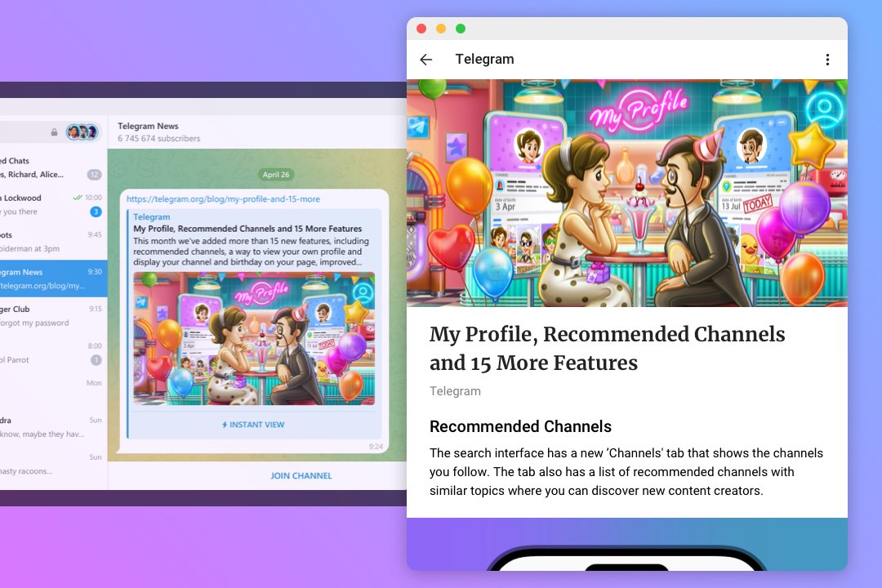This screenshot has width=882, height=588.
Task: Click the unread badge showing 12
Action: click(x=95, y=175)
